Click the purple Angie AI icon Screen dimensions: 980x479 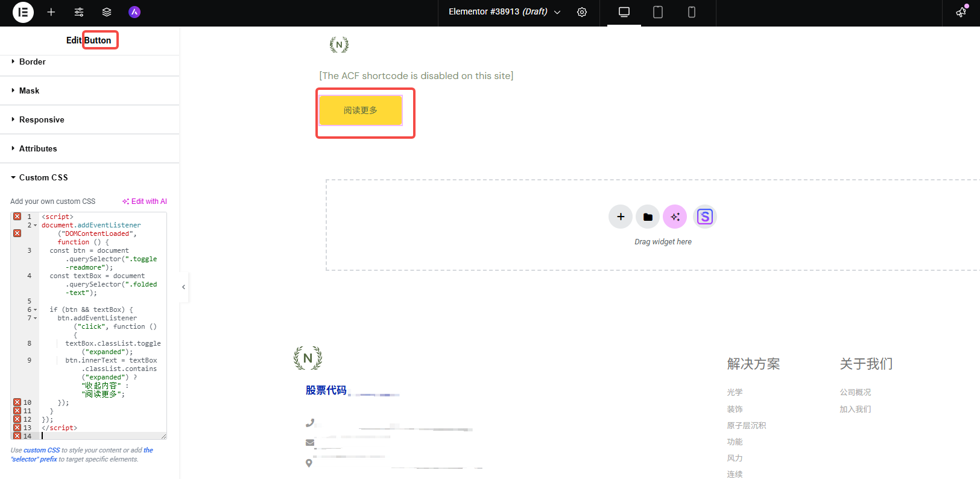134,12
